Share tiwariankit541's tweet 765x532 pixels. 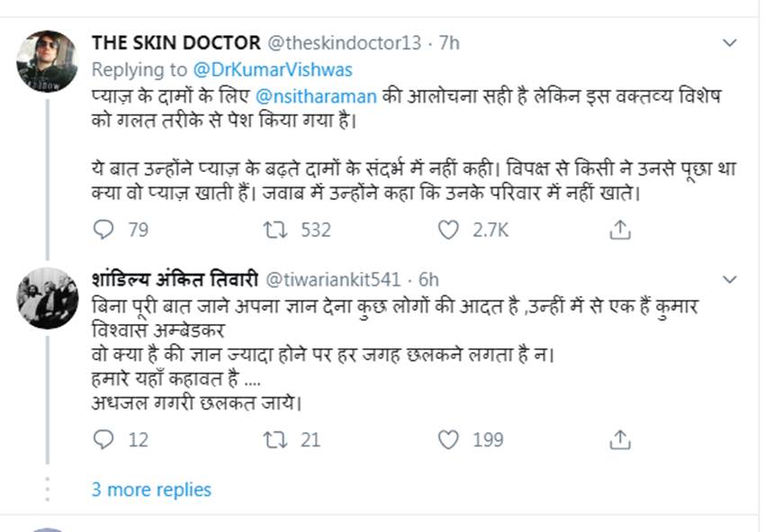coord(619,439)
